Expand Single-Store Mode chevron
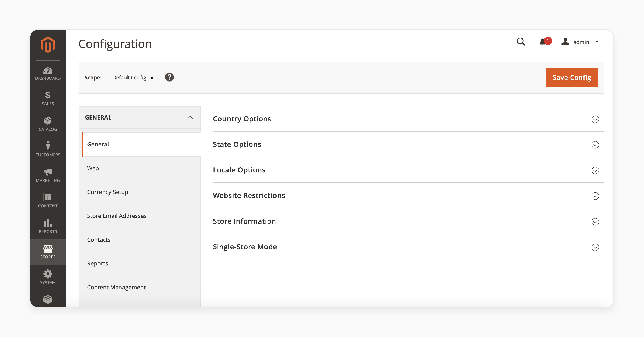Image resolution: width=644 pixels, height=337 pixels. [595, 247]
